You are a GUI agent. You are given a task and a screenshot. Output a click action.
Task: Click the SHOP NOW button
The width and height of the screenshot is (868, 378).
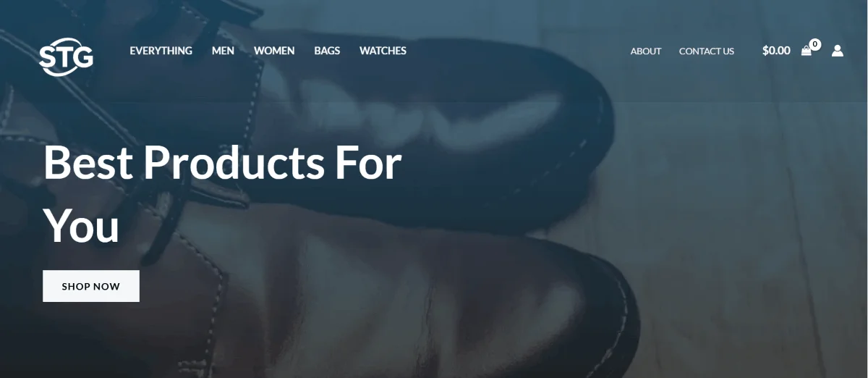91,286
